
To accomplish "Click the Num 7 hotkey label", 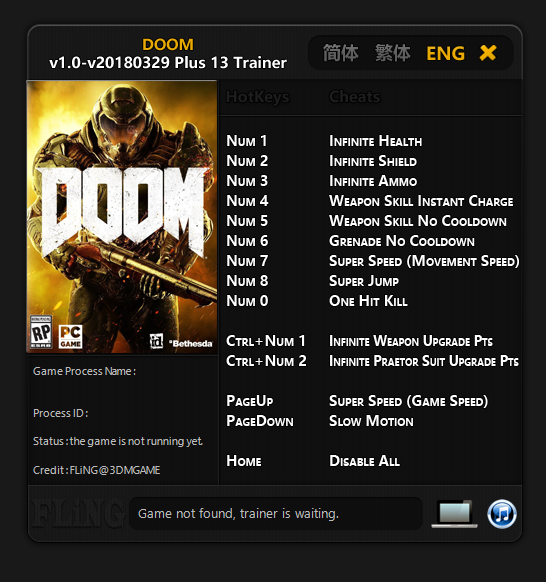I will [247, 261].
